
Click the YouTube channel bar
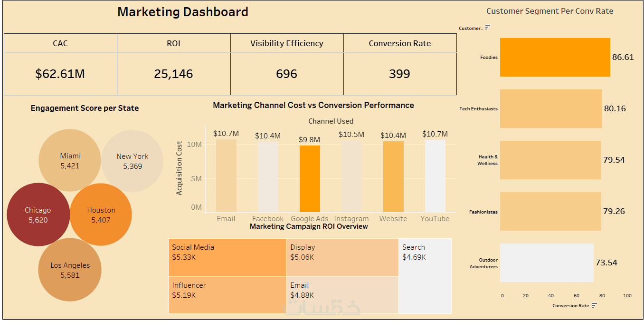click(x=435, y=176)
